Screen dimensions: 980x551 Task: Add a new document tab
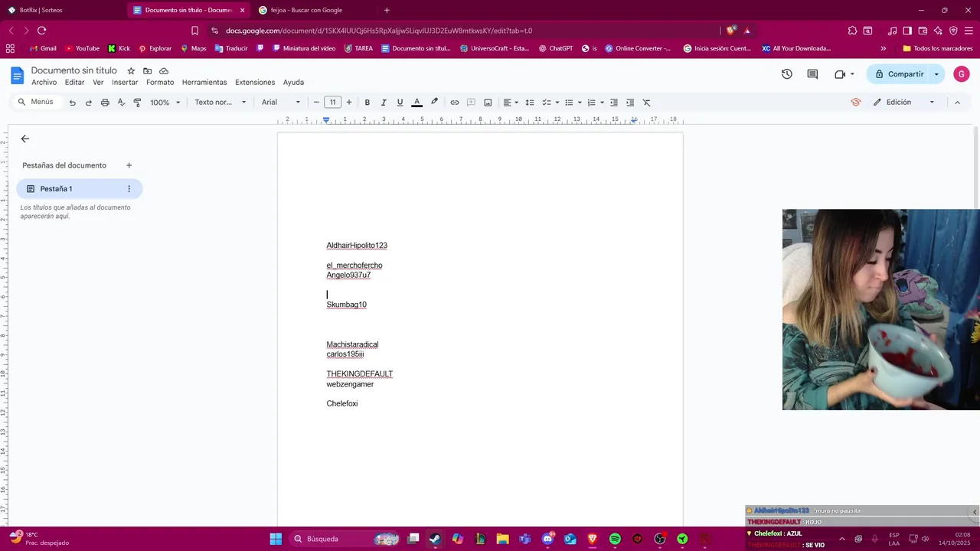[x=129, y=165]
